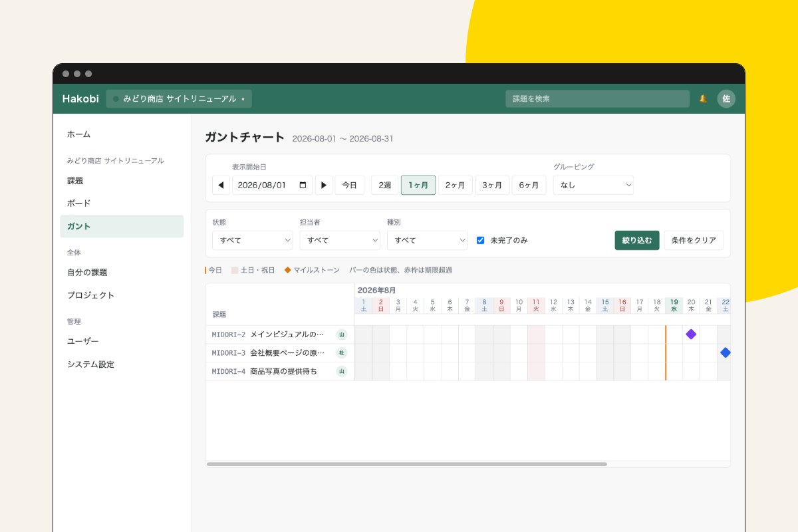Click the 条件をクリア button
Viewport: 798px width, 532px height.
coord(694,240)
